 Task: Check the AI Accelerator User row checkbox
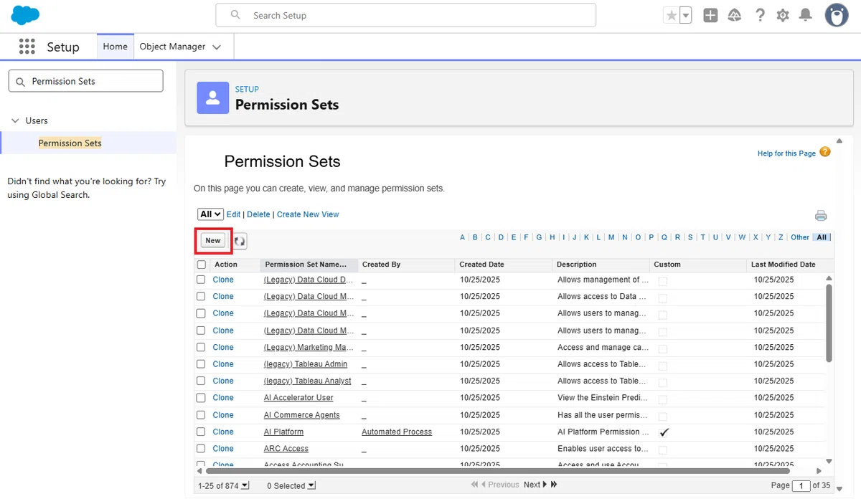point(201,398)
